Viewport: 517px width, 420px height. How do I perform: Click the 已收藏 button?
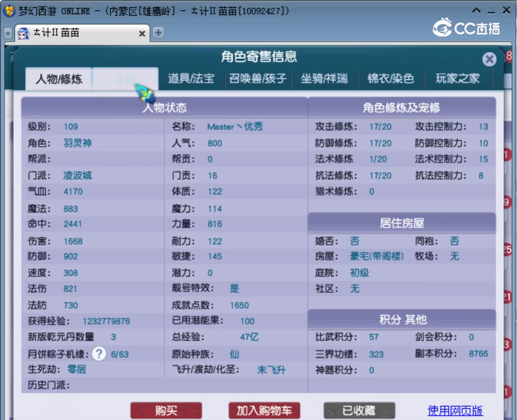(359, 411)
